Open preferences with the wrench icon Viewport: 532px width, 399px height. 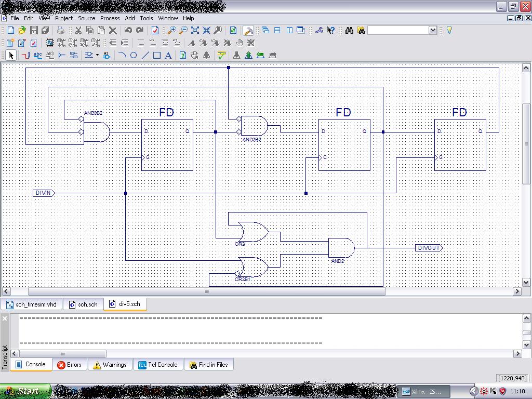tap(319, 30)
